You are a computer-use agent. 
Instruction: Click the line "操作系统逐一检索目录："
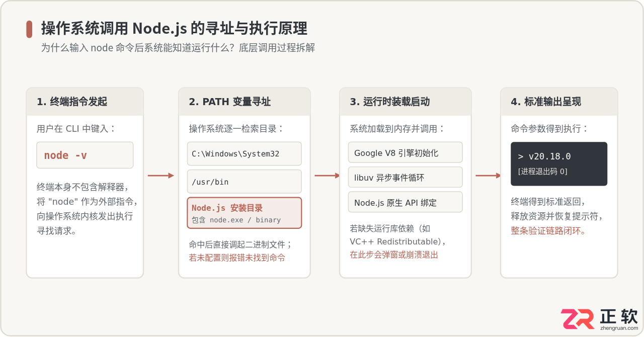[236, 129]
